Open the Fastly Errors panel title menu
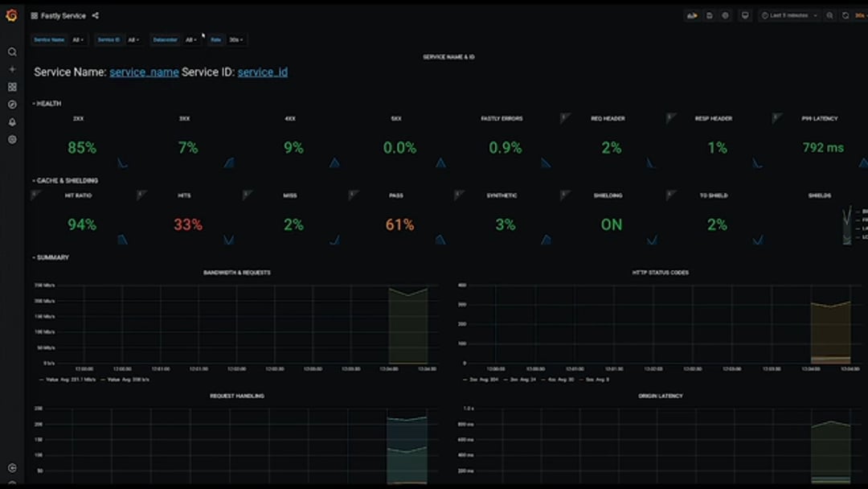This screenshot has height=489, width=868. pos(502,118)
